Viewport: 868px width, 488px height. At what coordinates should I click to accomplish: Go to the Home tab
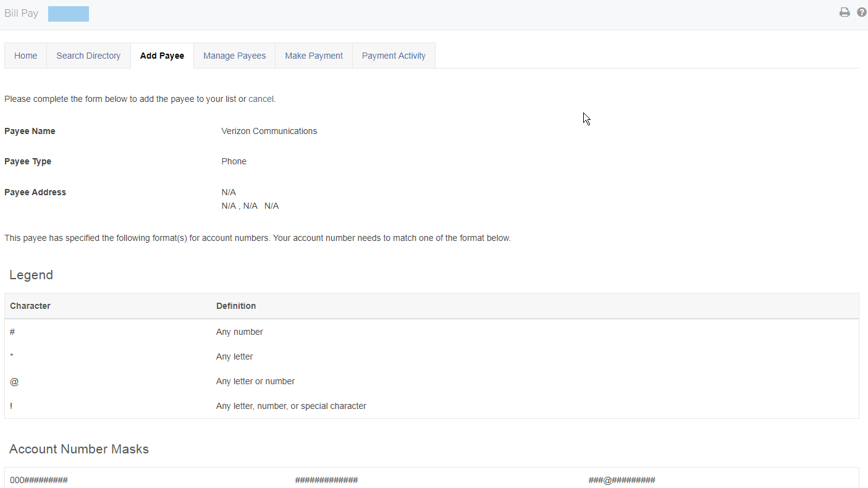point(26,56)
